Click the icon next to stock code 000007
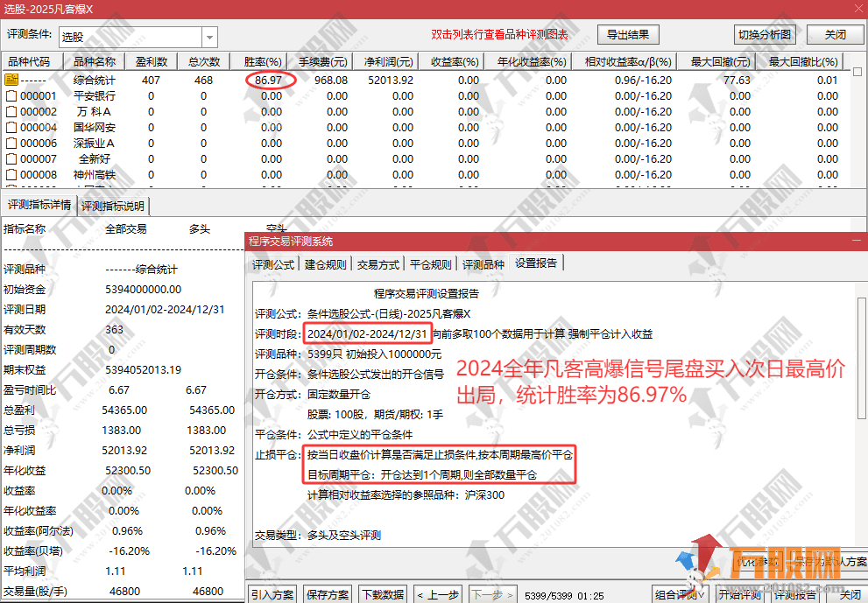 11,158
